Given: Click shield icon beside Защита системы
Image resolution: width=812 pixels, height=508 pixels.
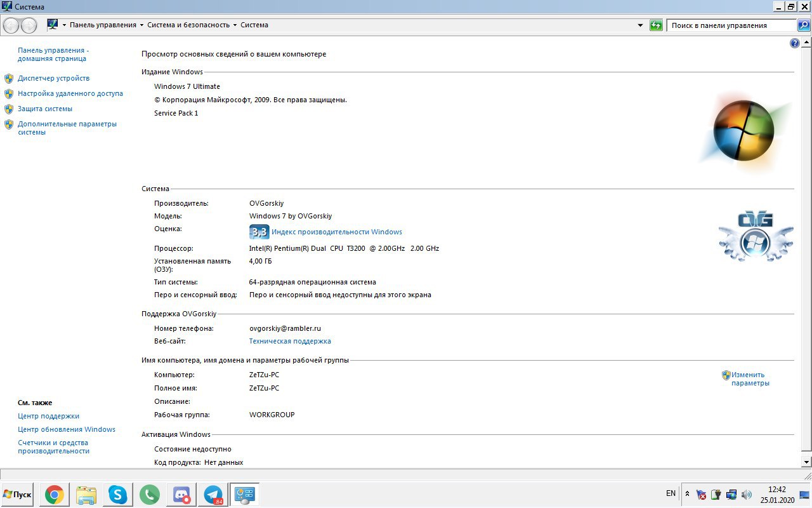Looking at the screenshot, I should (9, 109).
